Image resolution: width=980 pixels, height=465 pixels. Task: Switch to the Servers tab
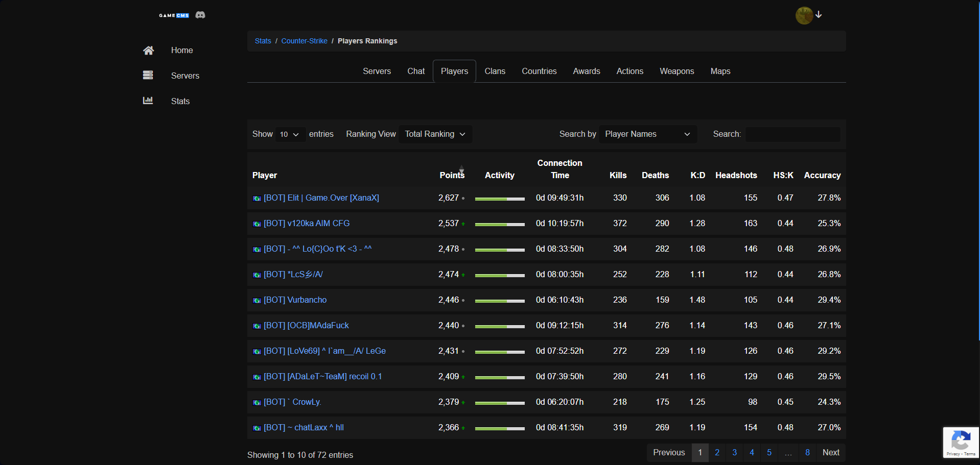click(x=377, y=71)
